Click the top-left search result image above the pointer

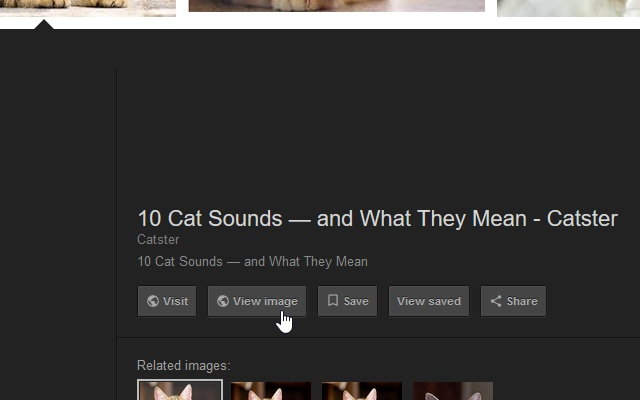[x=88, y=8]
